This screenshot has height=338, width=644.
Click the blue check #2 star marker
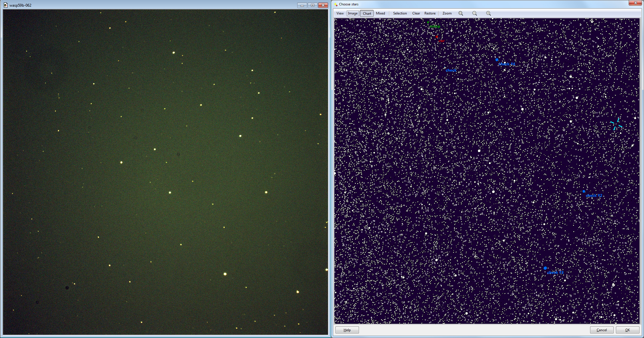click(x=584, y=191)
